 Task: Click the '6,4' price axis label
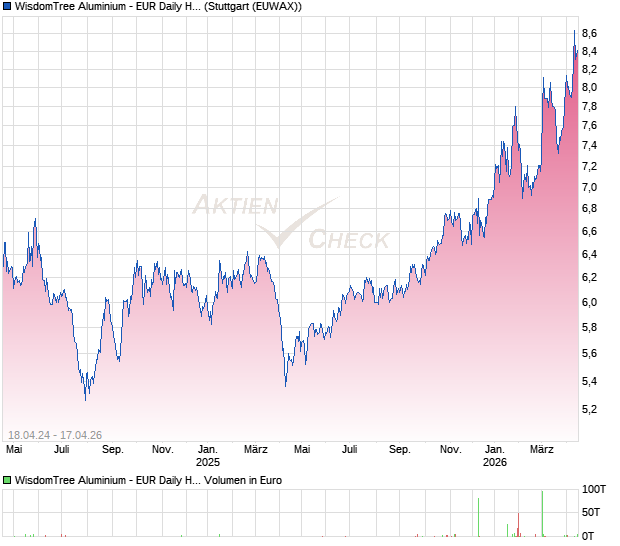click(589, 254)
